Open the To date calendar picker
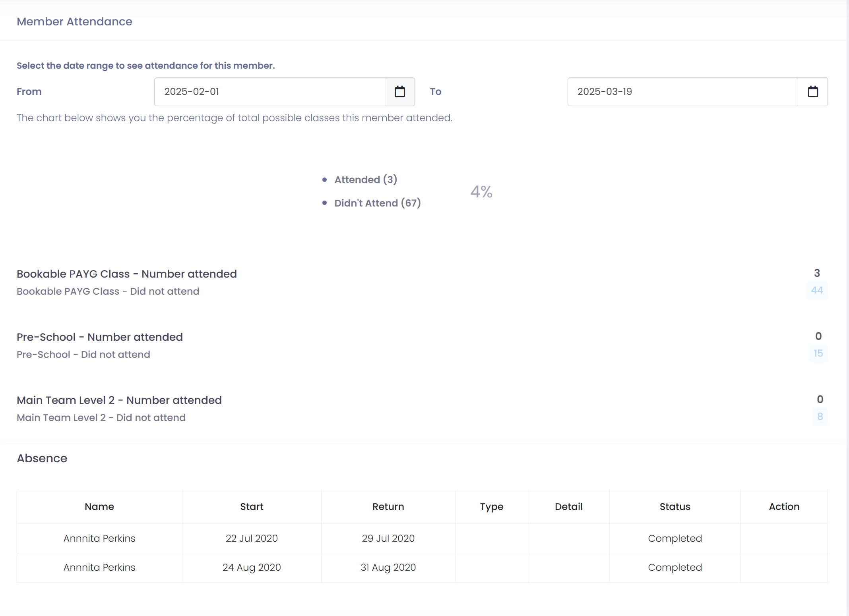 pos(812,92)
